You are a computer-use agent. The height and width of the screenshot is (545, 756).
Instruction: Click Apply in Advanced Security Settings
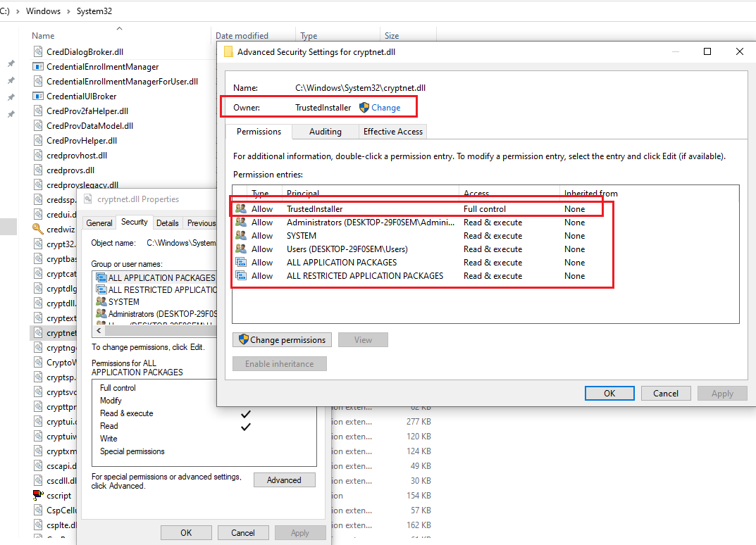[x=722, y=393]
